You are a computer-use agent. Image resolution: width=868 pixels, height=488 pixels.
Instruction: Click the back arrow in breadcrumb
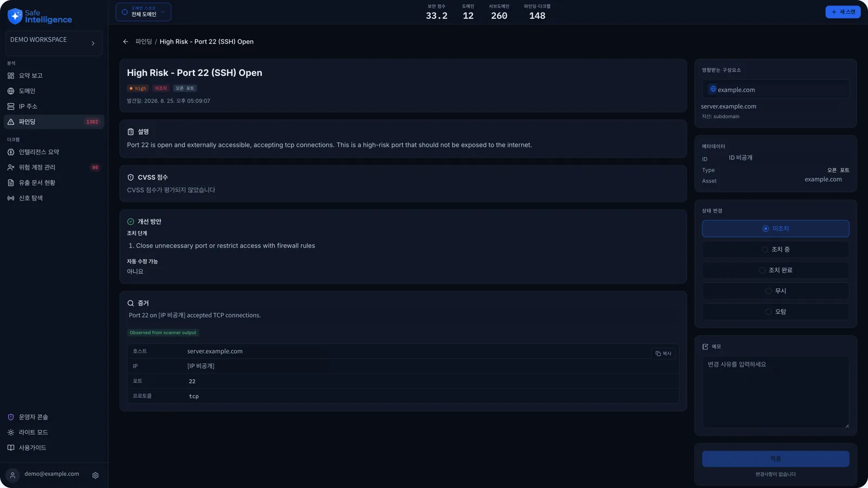(x=126, y=42)
